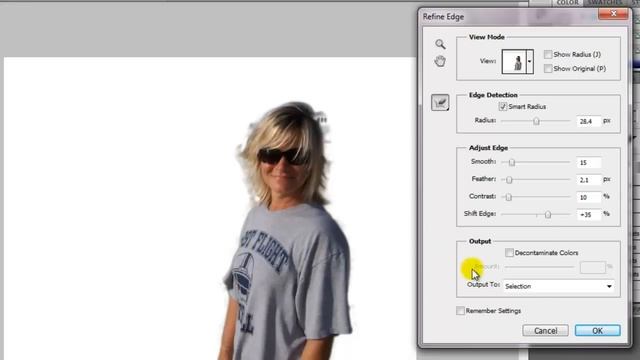The image size is (640, 360).
Task: Select the Refine Radius brush tool
Action: [440, 102]
